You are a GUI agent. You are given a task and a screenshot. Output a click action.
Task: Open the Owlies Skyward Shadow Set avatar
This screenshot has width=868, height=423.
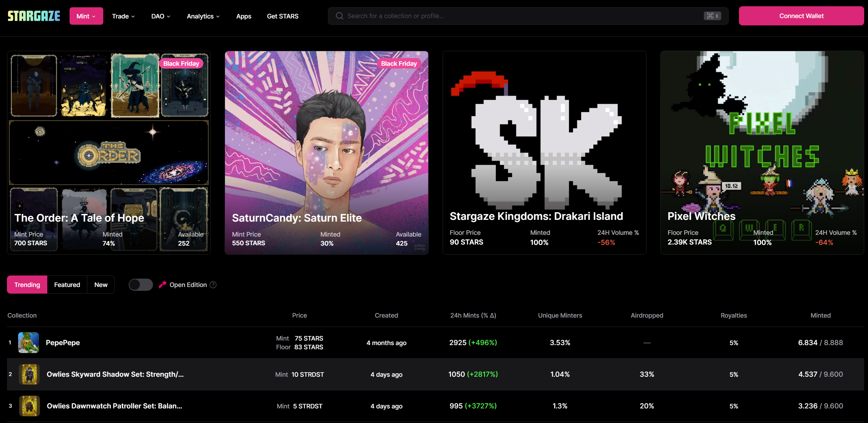click(x=29, y=374)
